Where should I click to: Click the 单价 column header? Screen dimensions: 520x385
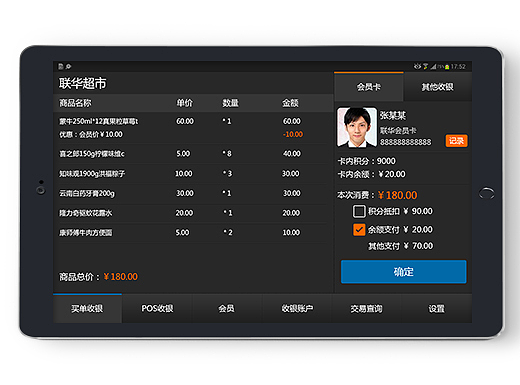pyautogui.click(x=185, y=103)
